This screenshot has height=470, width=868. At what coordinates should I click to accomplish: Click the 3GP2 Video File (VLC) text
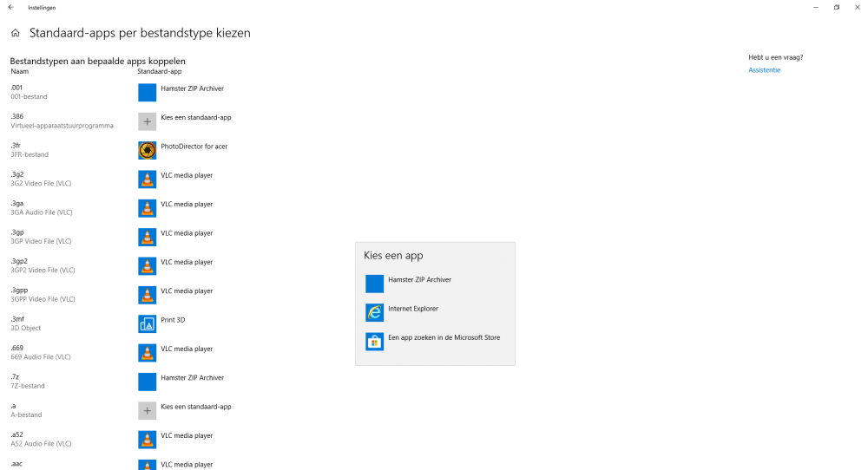(x=43, y=271)
